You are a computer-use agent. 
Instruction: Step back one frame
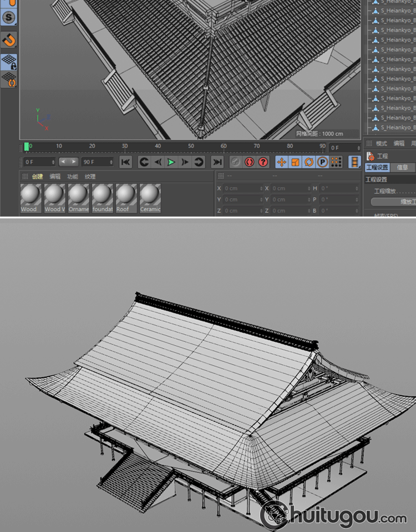click(158, 162)
